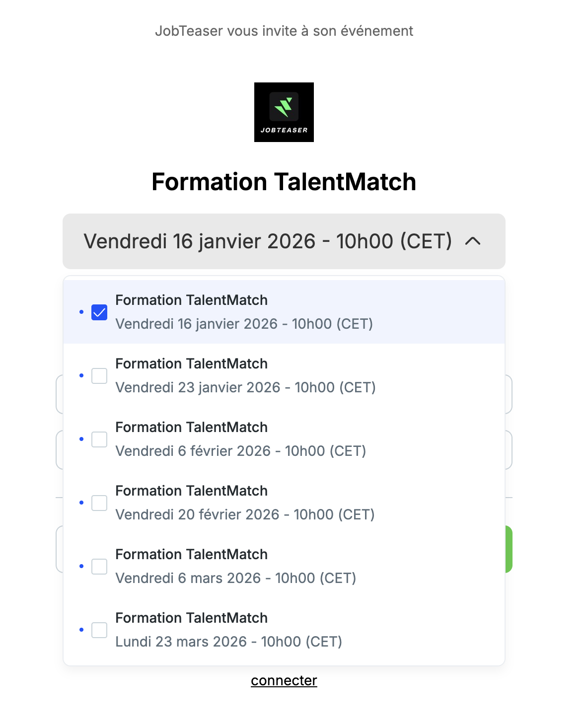Click the JobTeaser logo image

coord(284,112)
